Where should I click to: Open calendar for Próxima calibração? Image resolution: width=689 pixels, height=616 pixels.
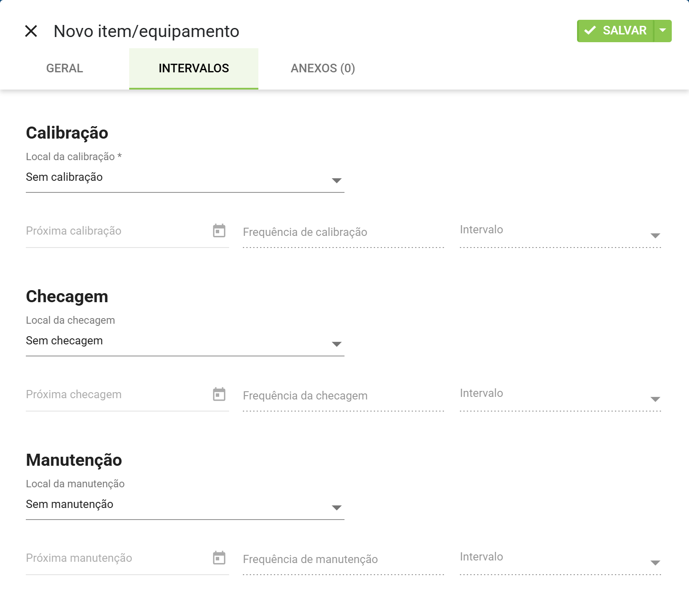point(219,231)
